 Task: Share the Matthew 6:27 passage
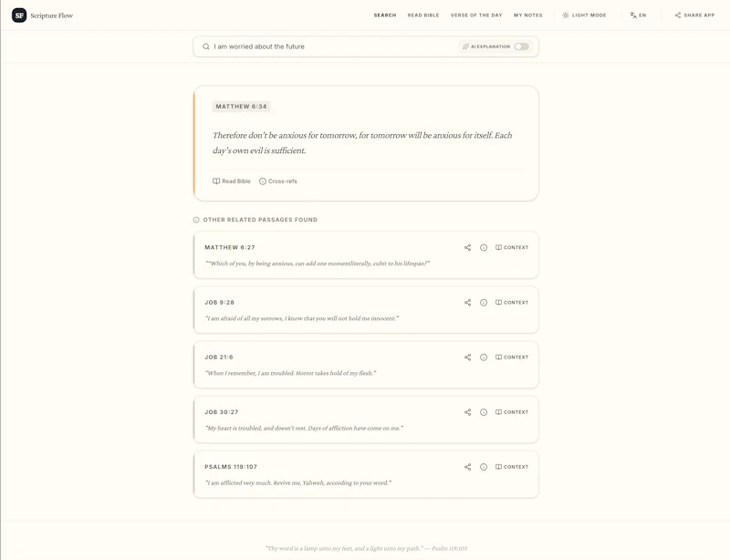tap(467, 248)
